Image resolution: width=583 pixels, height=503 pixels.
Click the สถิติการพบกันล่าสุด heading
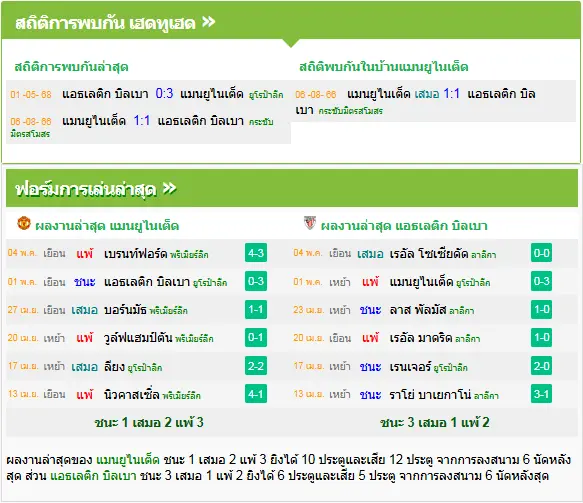click(x=71, y=67)
